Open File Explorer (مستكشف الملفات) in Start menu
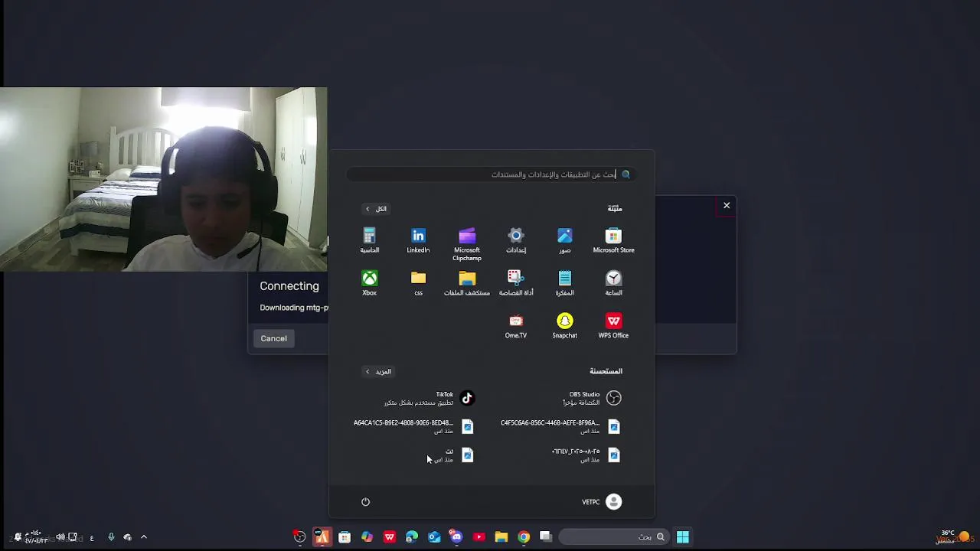 pyautogui.click(x=467, y=283)
